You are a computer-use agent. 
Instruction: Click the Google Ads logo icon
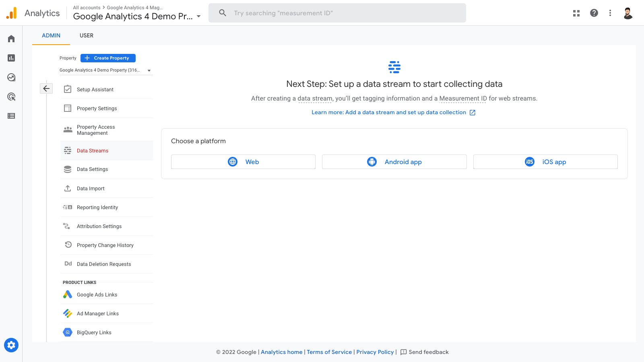tap(68, 294)
